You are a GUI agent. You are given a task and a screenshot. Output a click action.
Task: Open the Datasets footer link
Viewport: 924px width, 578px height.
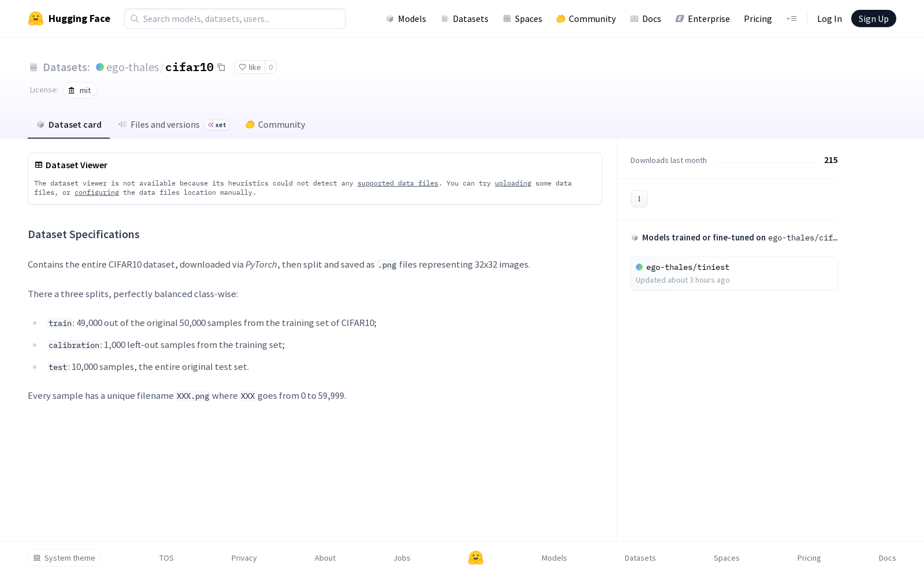tap(640, 558)
